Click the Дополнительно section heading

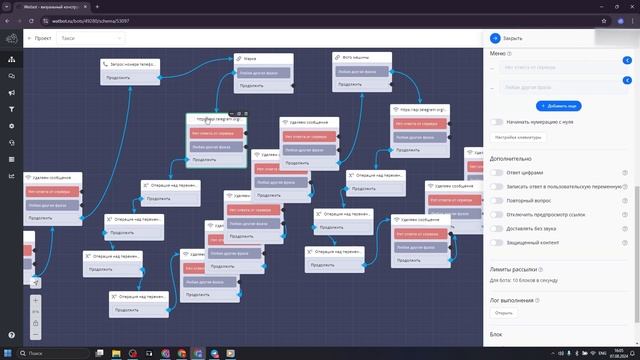511,158
